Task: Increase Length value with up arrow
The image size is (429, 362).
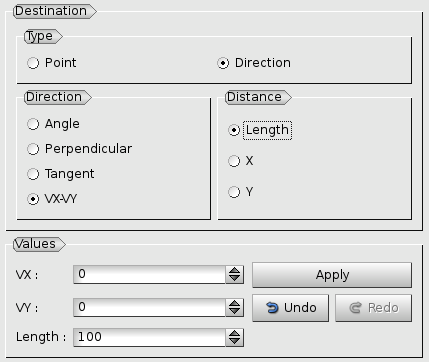Action: tap(235, 333)
